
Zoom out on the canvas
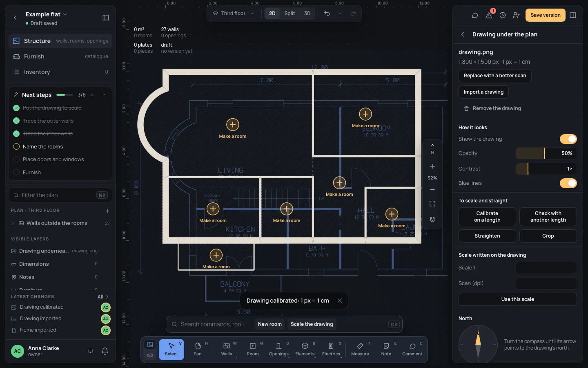click(x=432, y=190)
